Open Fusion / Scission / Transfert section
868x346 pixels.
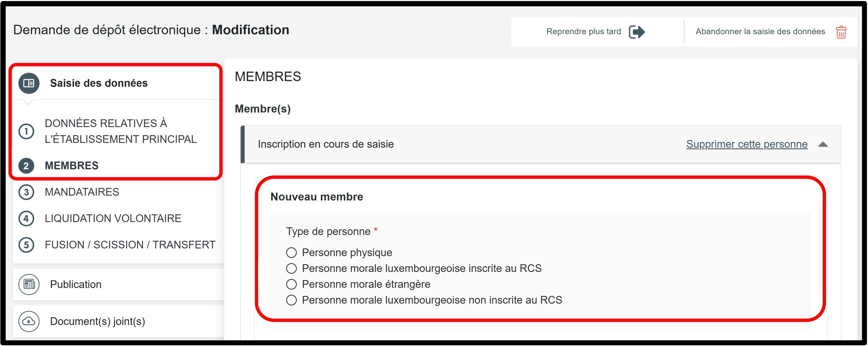click(130, 245)
